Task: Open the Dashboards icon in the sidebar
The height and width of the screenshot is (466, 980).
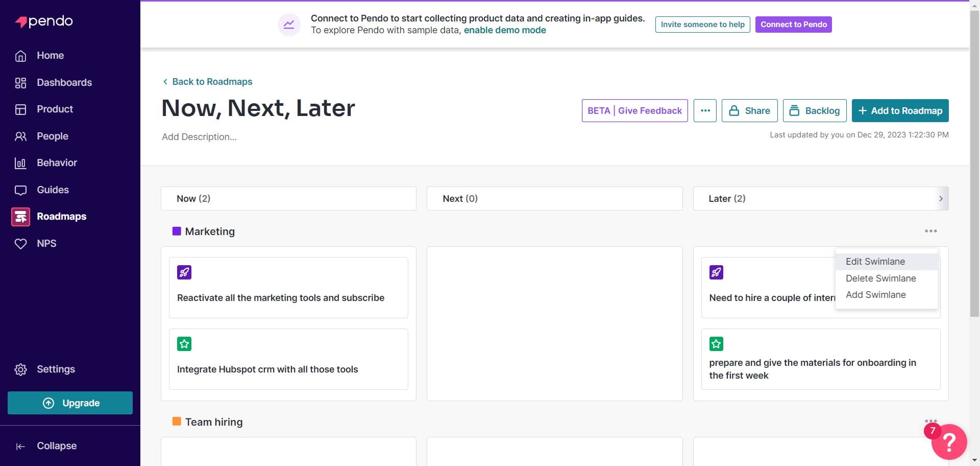Action: point(20,82)
